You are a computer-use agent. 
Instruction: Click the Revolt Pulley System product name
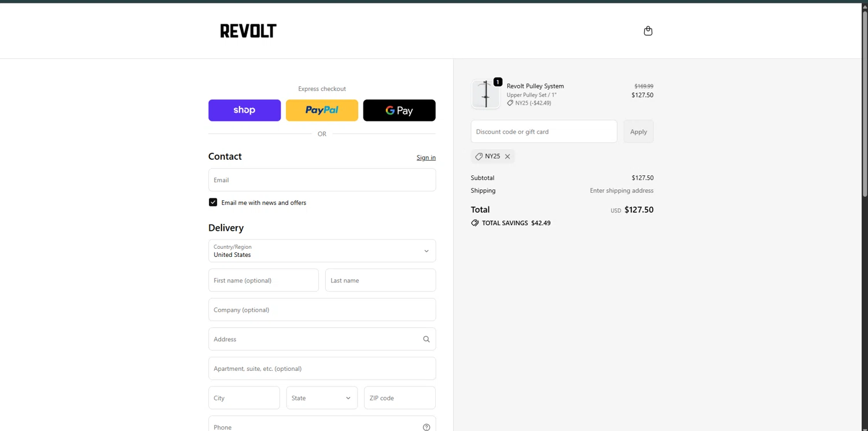pos(535,86)
